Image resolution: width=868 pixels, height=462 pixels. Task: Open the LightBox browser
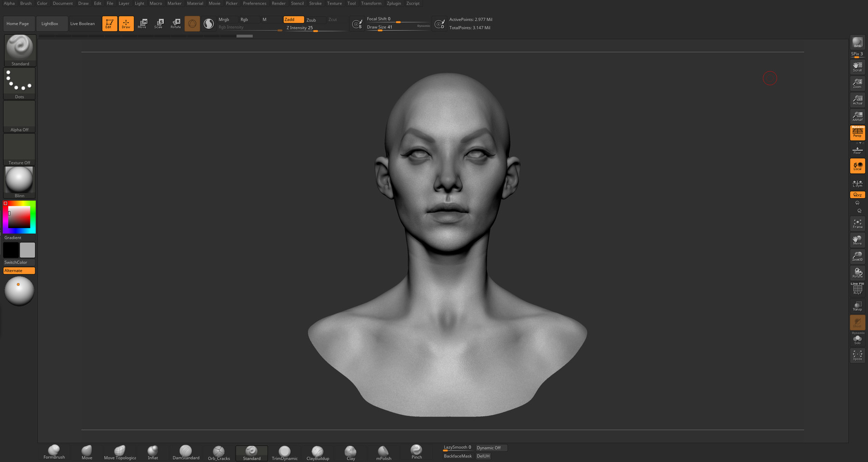[x=51, y=23]
